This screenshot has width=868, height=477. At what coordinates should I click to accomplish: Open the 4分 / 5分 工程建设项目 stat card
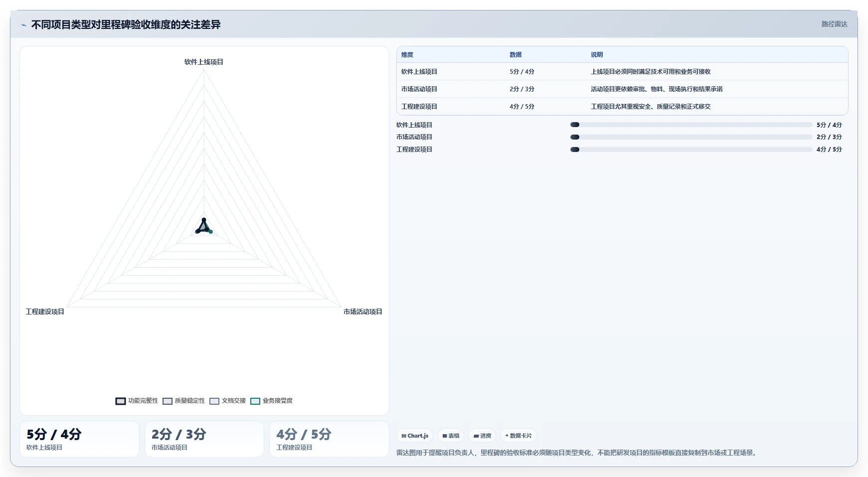[329, 439]
